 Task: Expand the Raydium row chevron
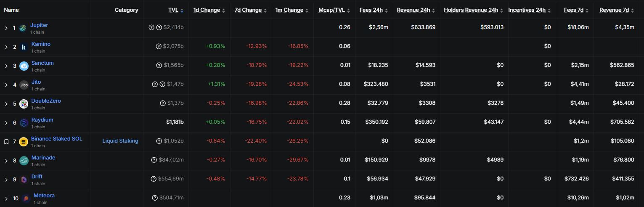[x=6, y=123]
